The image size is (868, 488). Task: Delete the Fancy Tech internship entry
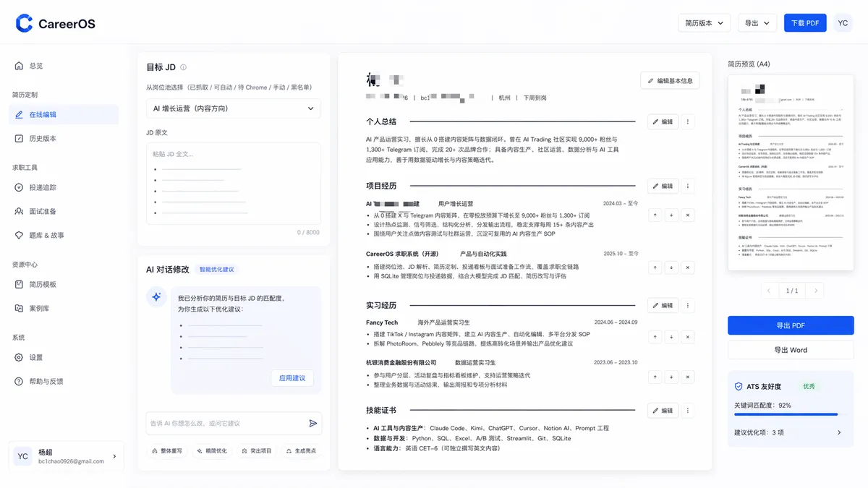(687, 336)
